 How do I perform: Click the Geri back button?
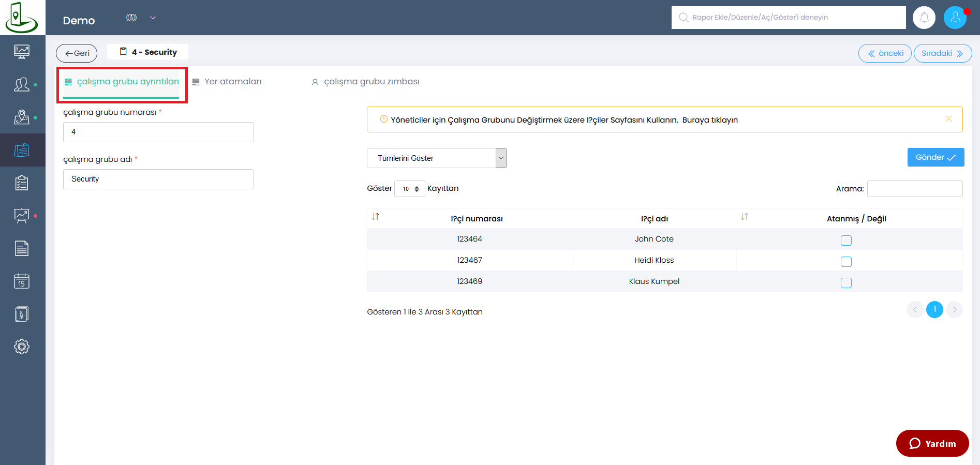77,53
